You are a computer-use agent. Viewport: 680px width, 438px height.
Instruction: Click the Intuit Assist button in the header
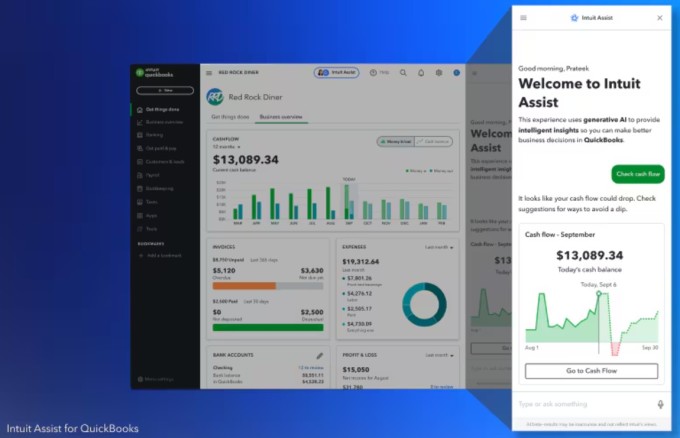click(x=336, y=73)
